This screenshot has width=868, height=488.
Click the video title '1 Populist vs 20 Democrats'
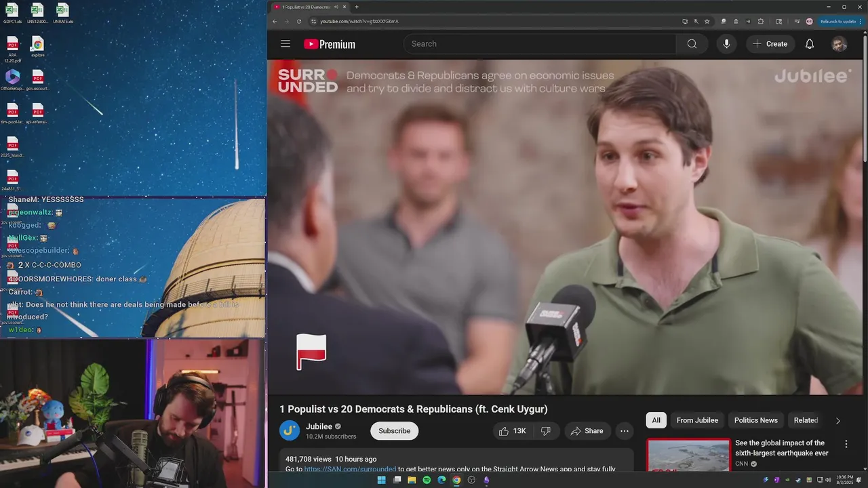tap(413, 409)
